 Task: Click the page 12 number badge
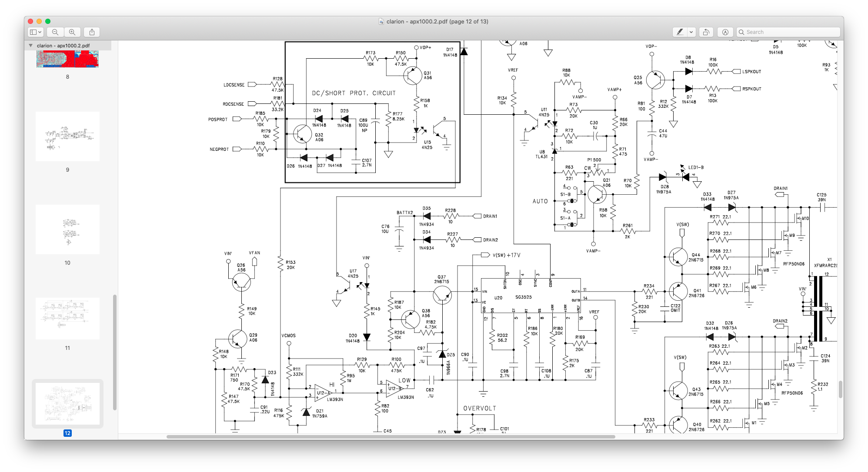point(67,433)
